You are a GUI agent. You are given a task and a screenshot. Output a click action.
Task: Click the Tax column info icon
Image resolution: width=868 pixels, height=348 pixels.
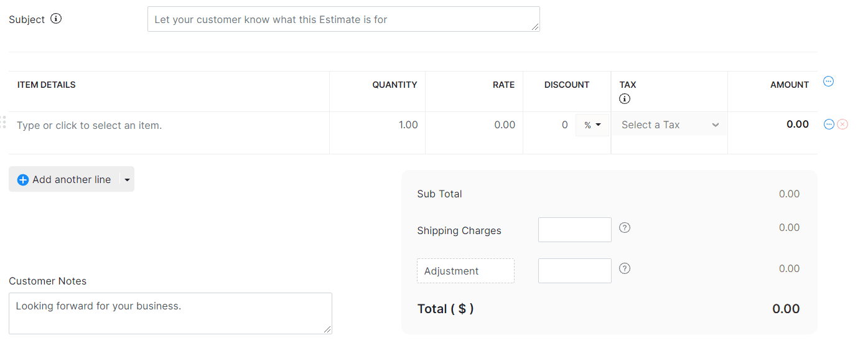(x=625, y=98)
